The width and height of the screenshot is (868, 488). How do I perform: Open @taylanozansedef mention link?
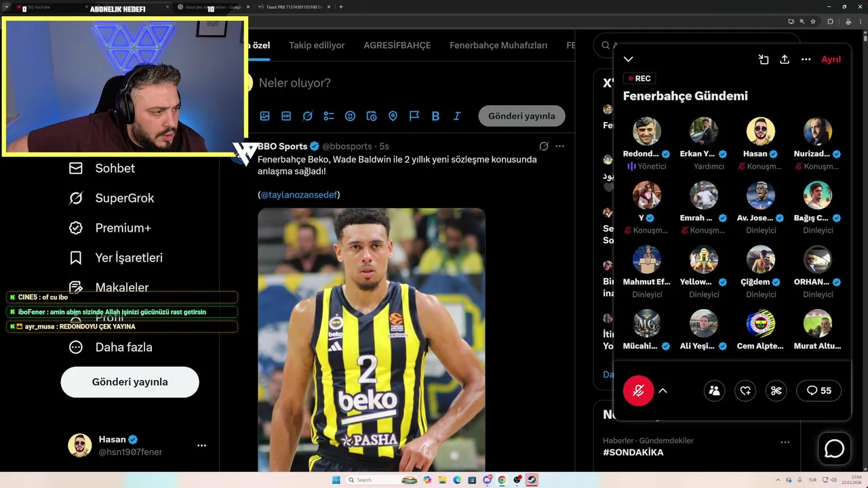tap(299, 195)
